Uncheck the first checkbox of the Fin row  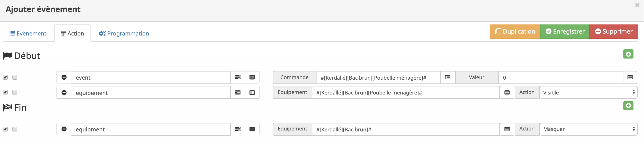click(x=5, y=129)
